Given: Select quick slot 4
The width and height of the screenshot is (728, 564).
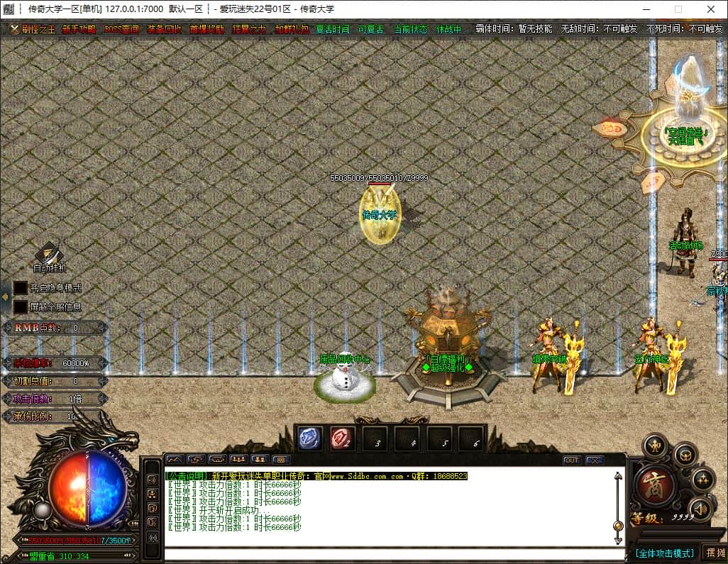Looking at the screenshot, I should (407, 438).
